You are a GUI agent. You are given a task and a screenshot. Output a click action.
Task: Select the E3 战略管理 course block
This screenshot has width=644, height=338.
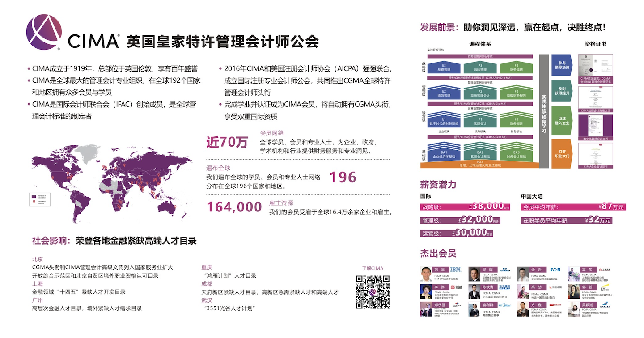[443, 68]
